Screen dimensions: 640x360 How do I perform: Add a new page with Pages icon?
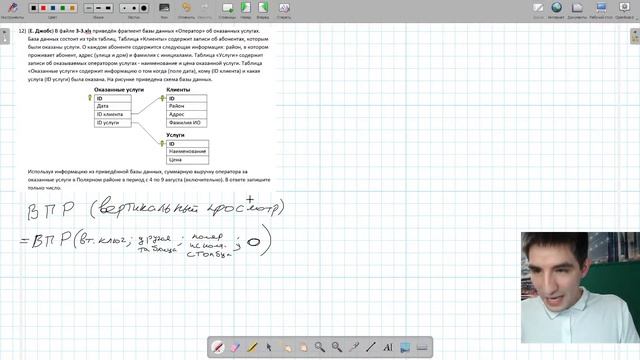point(227,8)
